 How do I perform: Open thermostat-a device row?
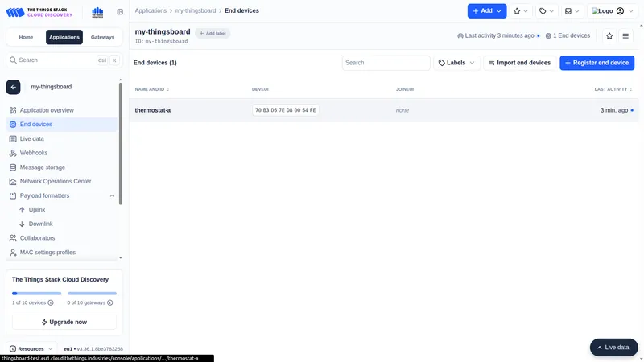pos(384,110)
